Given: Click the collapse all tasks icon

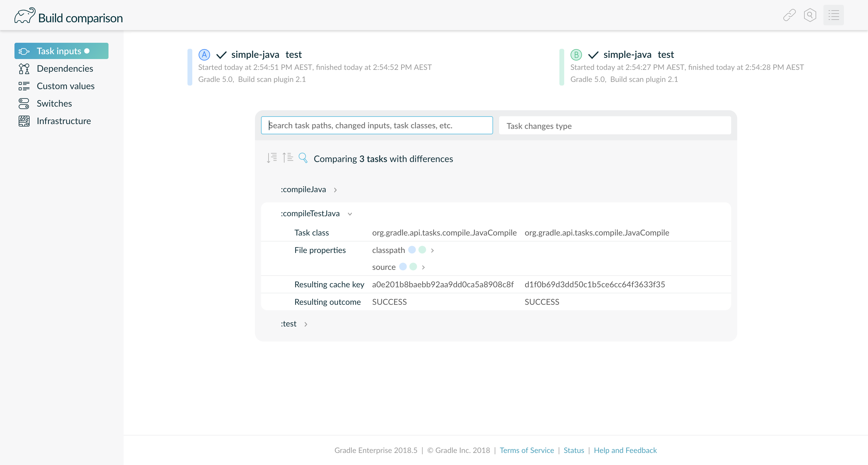Looking at the screenshot, I should [288, 158].
